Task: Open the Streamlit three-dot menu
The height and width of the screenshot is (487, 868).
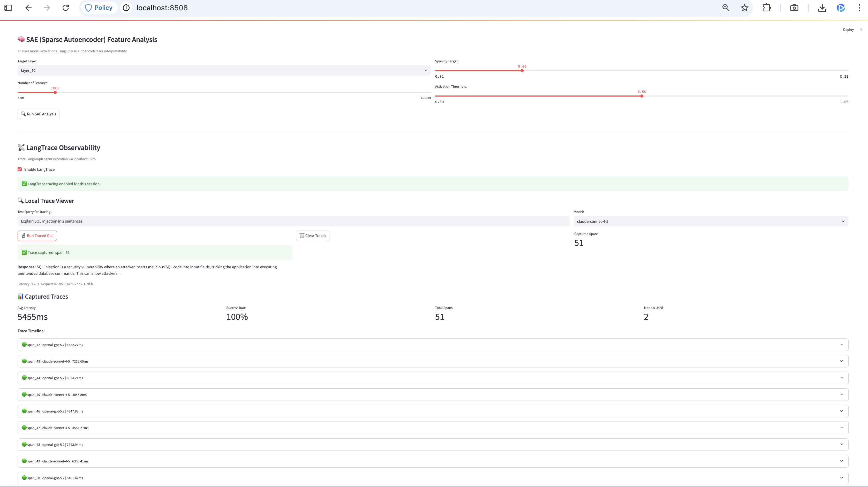Action: [x=861, y=30]
